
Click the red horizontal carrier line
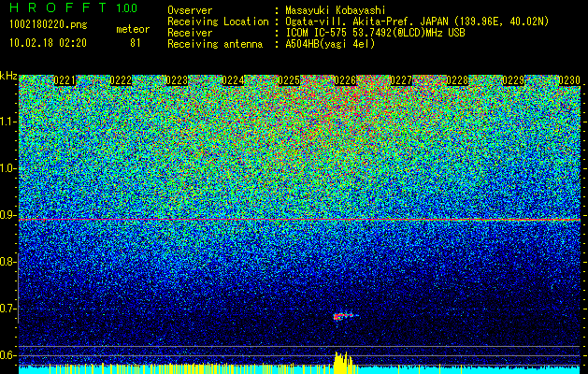click(x=299, y=220)
